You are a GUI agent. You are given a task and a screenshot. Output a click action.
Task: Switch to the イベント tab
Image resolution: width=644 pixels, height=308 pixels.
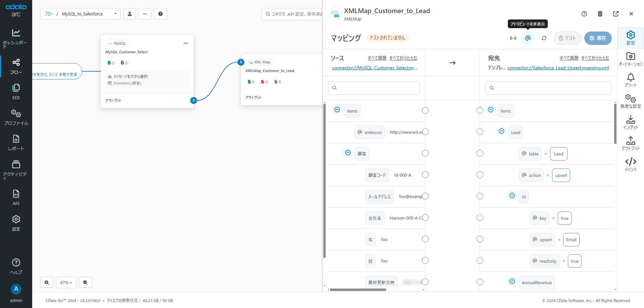pyautogui.click(x=631, y=165)
